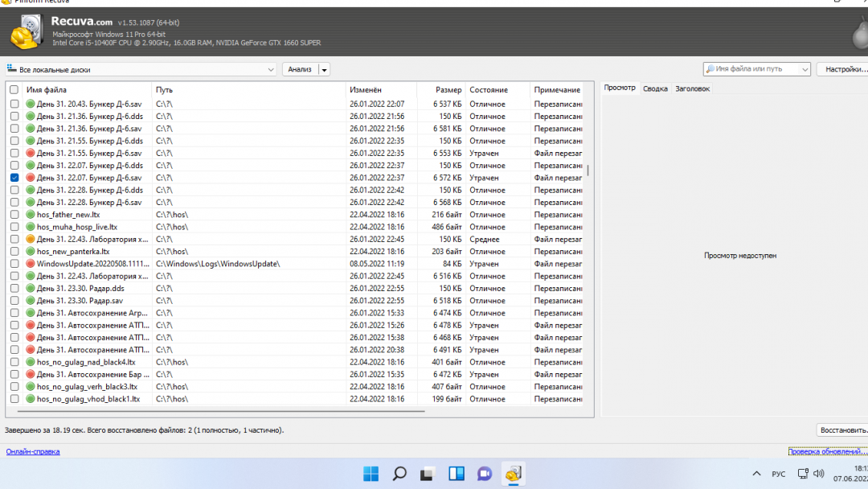Check the WindowsUpdate.20220508 row checkbox
This screenshot has width=868, height=489.
14,264
